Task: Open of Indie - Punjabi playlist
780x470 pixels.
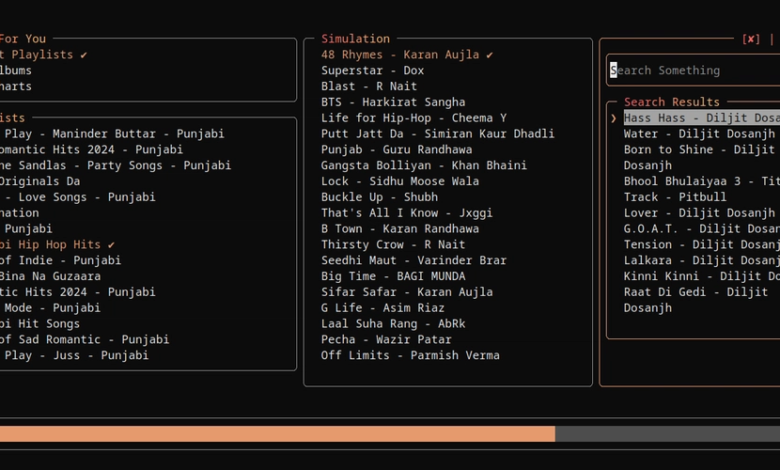Action: (x=60, y=261)
